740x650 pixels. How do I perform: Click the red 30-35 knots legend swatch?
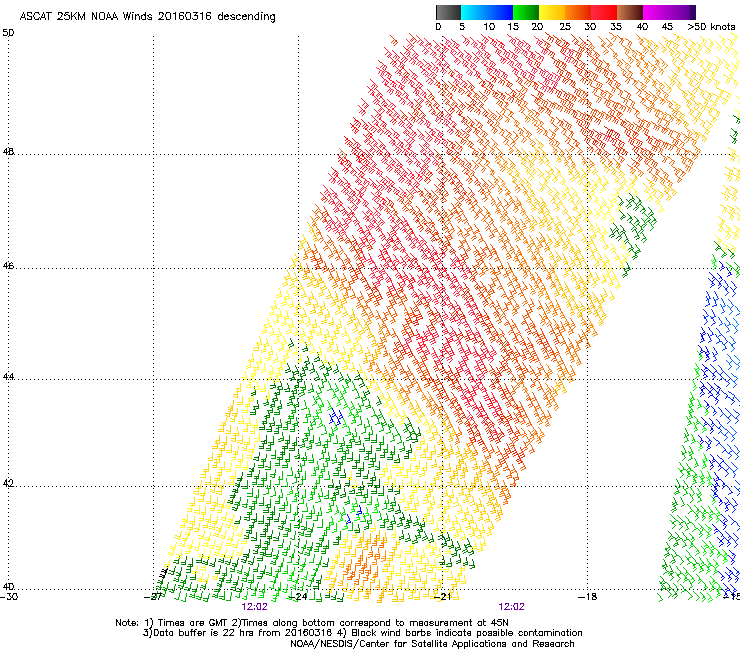point(604,12)
